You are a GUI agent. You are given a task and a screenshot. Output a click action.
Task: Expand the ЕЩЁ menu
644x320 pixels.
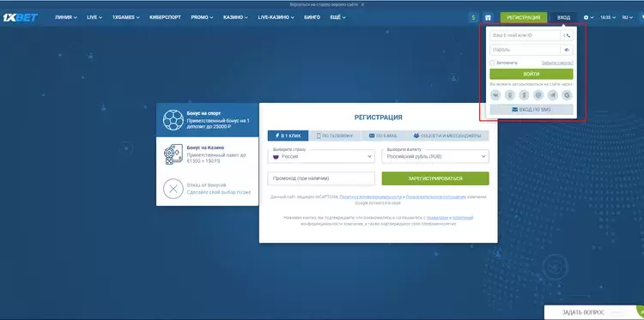337,18
